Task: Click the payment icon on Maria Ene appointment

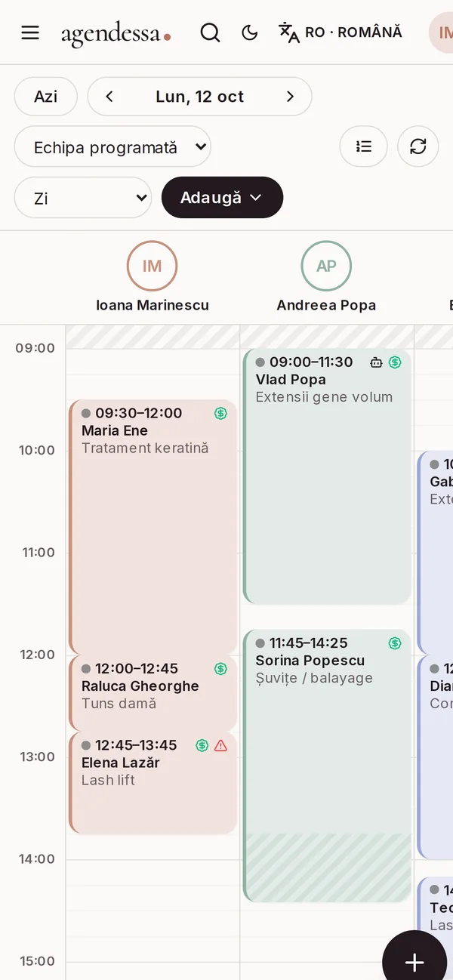Action: [220, 413]
